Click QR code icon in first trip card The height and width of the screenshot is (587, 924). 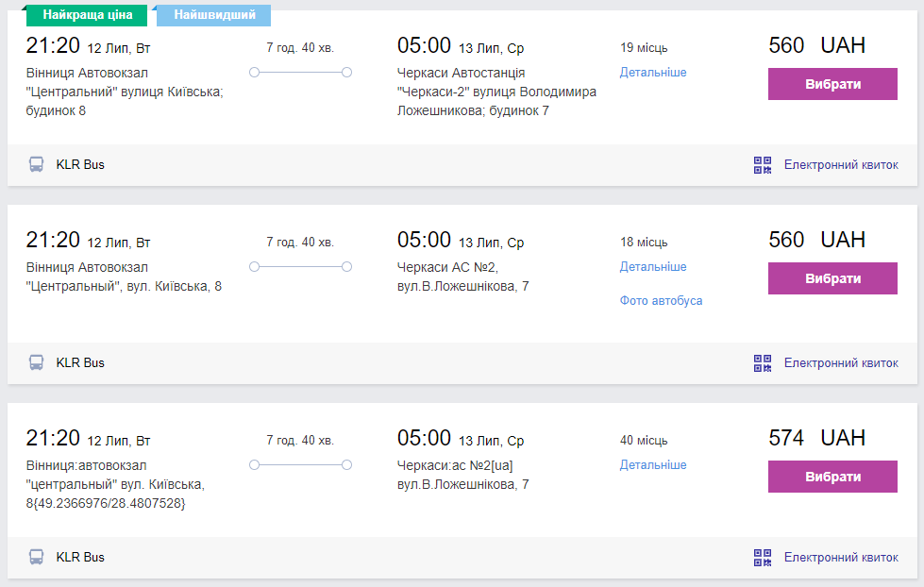(763, 165)
